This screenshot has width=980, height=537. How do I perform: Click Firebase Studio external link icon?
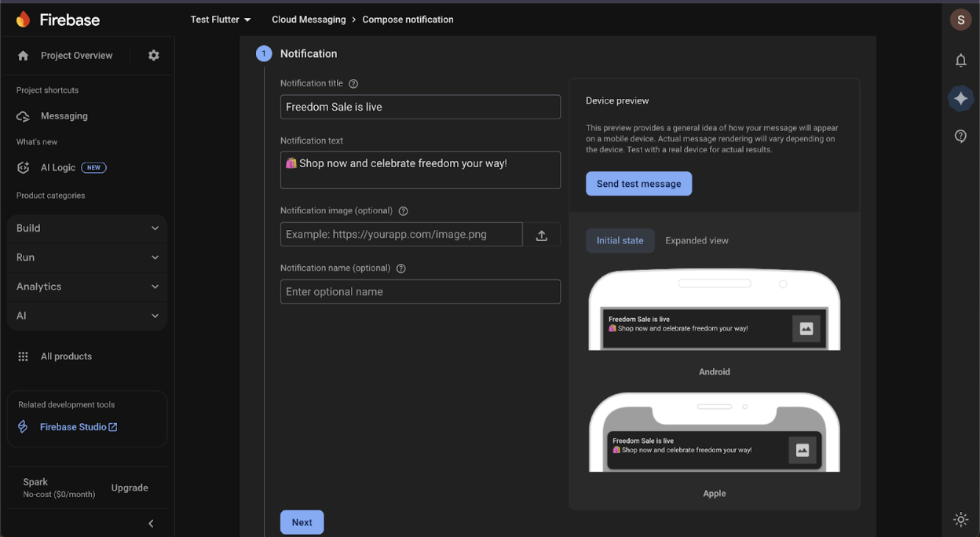click(x=113, y=427)
